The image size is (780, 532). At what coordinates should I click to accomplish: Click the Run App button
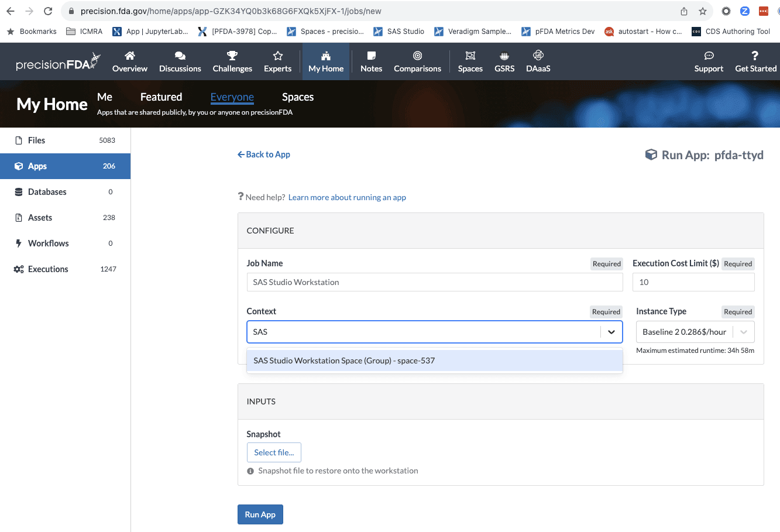click(x=260, y=514)
